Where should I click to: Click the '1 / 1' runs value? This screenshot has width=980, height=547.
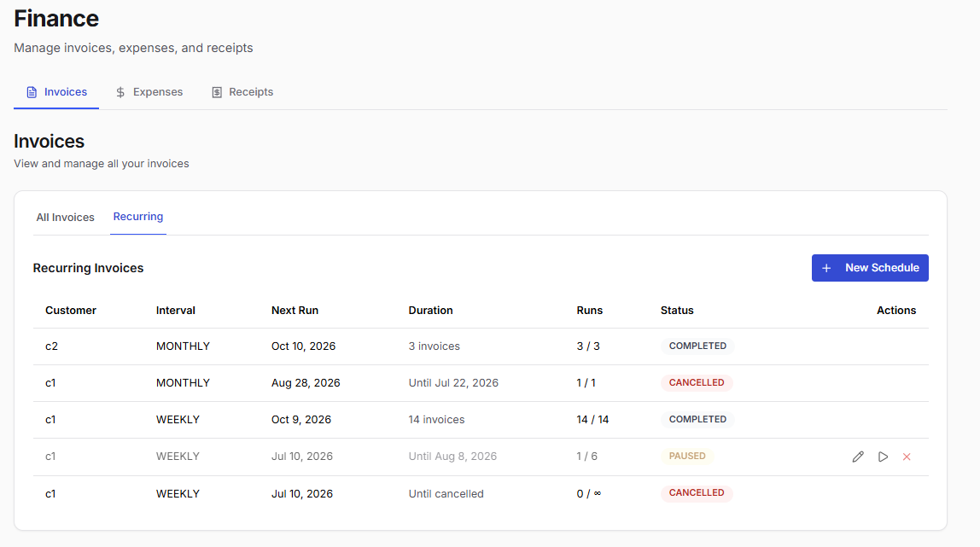pyautogui.click(x=586, y=383)
